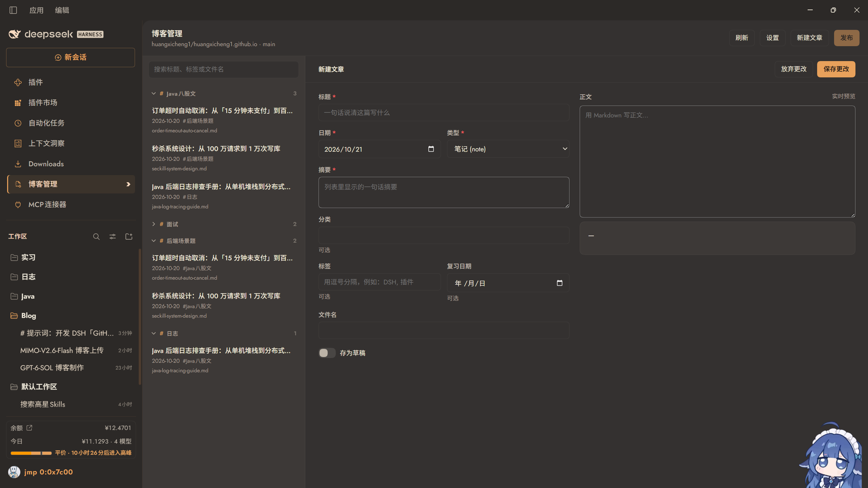Click the 放弃更改 button
The image size is (868, 488).
(x=794, y=69)
